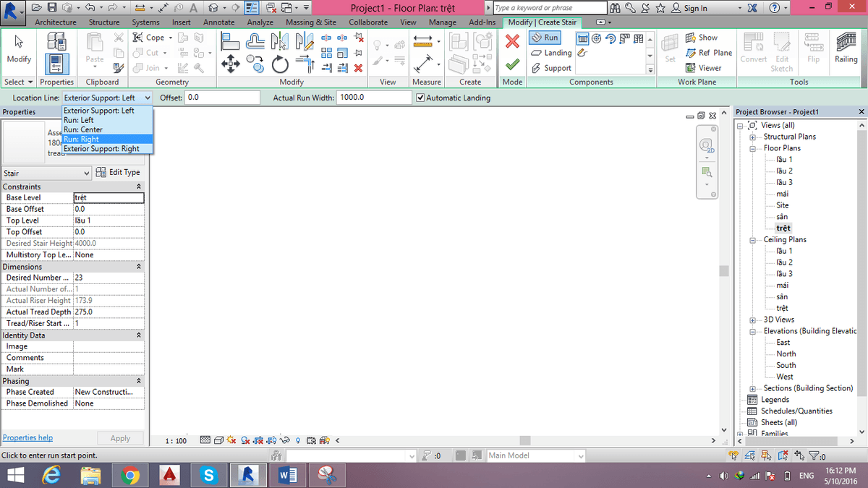Image resolution: width=868 pixels, height=488 pixels.
Task: Select U-Shape Winder run icon
Action: pos(639,39)
